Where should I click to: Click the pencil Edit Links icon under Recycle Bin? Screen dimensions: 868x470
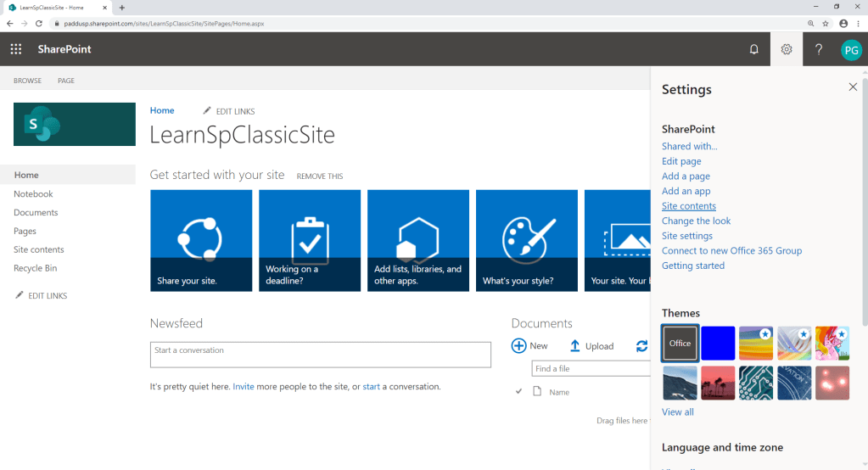coord(20,295)
